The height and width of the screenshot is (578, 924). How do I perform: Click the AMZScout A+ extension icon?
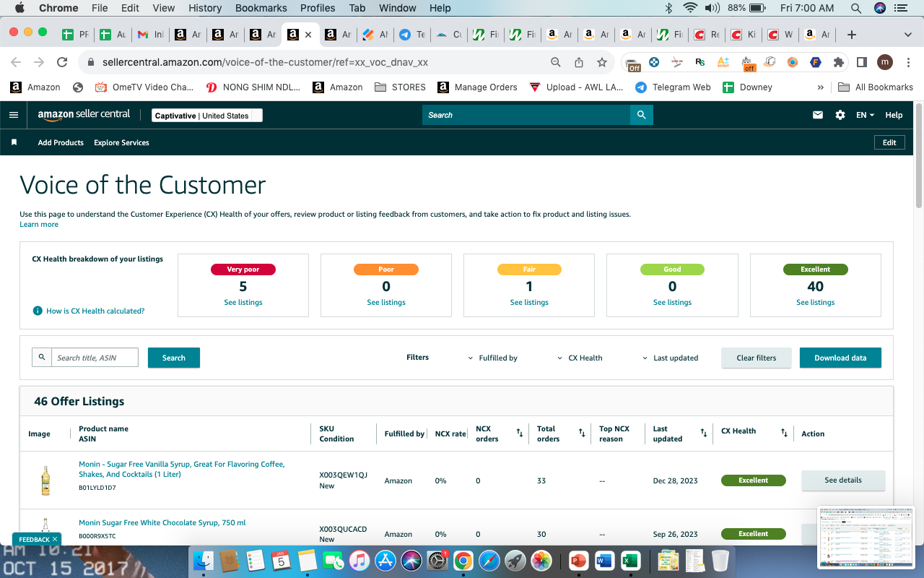(x=723, y=62)
